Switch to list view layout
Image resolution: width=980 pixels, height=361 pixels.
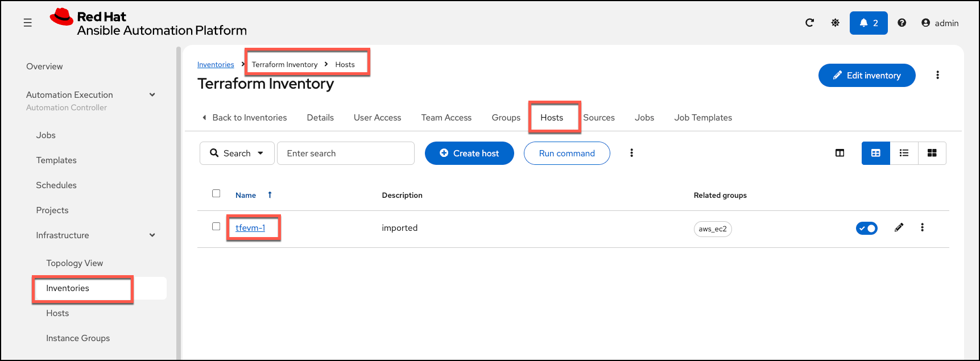tap(904, 153)
